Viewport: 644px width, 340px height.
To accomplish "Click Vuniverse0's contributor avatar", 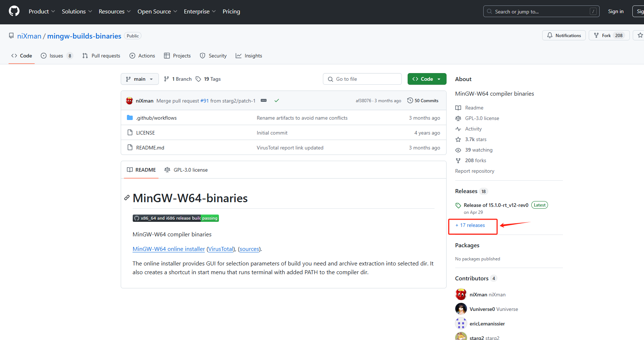I will (x=461, y=309).
